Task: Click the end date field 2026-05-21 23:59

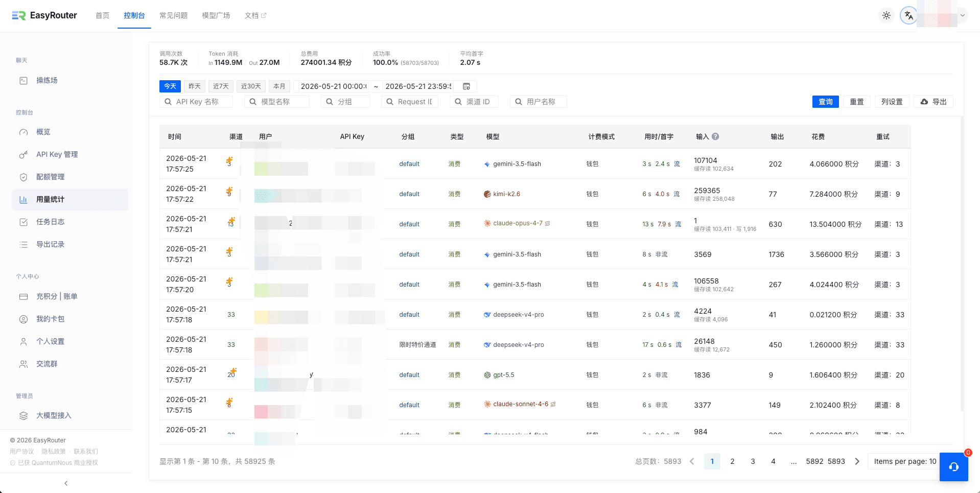Action: (x=418, y=86)
